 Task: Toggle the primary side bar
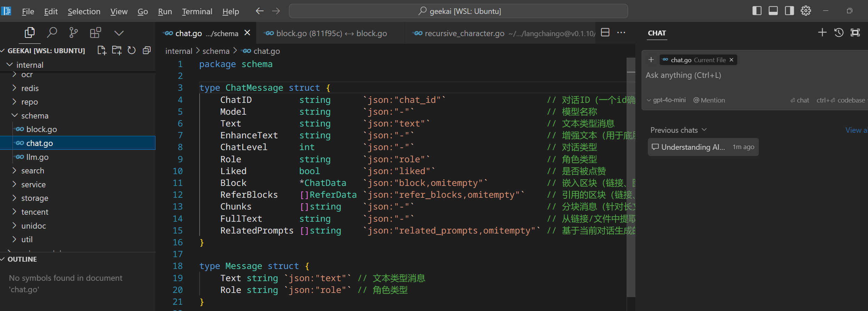tap(757, 11)
